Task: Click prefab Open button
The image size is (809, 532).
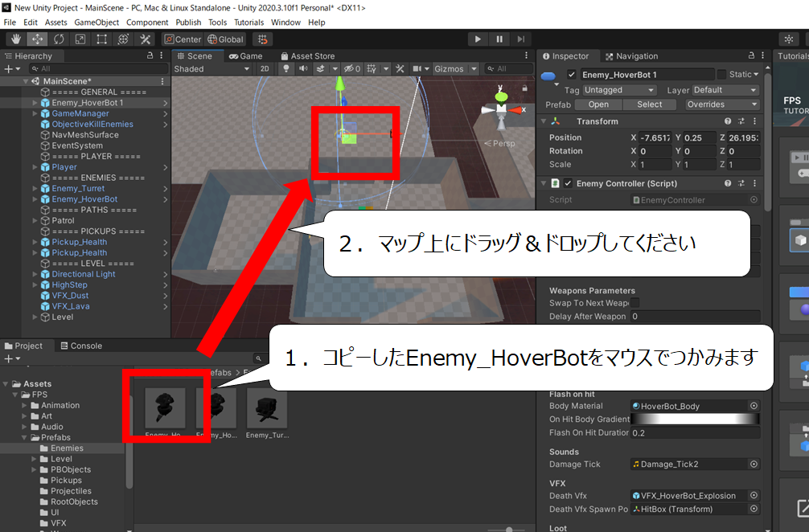Action: pos(598,104)
